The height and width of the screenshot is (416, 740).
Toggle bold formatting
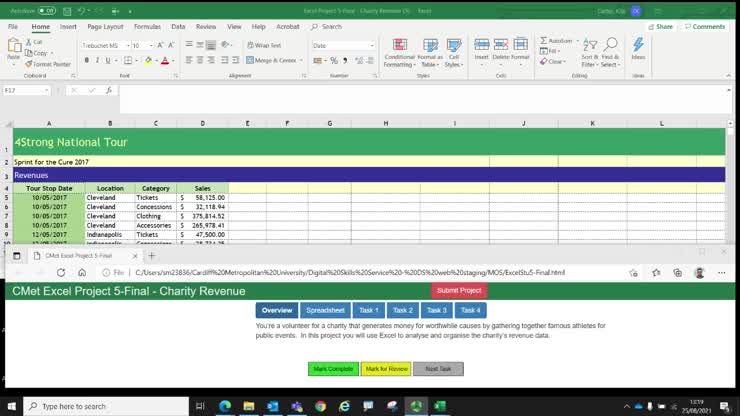coord(86,60)
